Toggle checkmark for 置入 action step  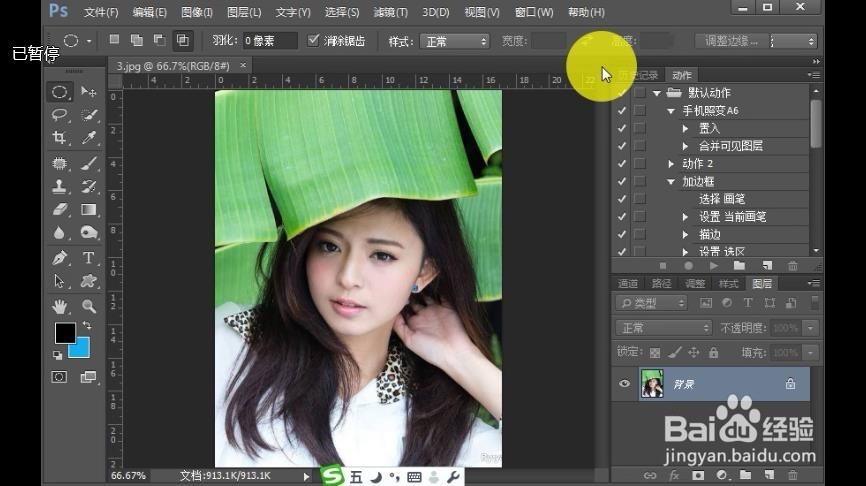point(622,128)
